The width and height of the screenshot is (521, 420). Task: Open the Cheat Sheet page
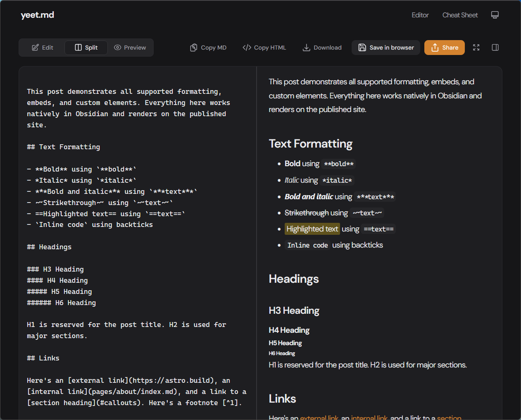[460, 15]
